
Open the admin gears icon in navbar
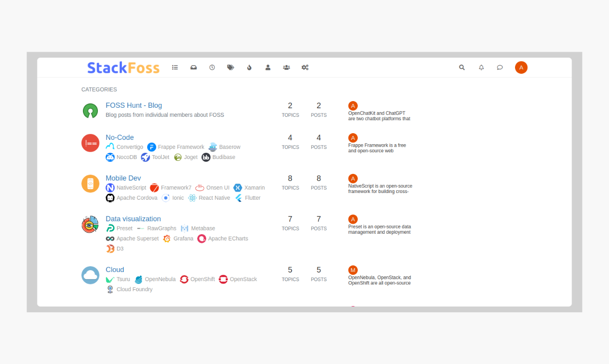click(x=305, y=68)
